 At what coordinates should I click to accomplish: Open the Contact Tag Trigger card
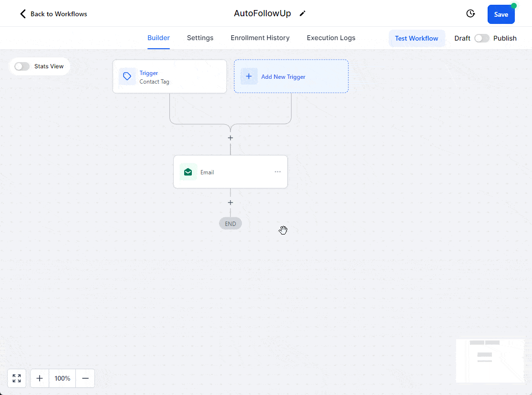point(170,76)
